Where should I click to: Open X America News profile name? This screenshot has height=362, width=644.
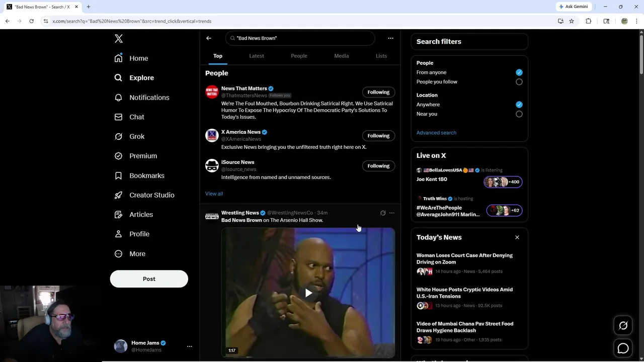pos(241,132)
